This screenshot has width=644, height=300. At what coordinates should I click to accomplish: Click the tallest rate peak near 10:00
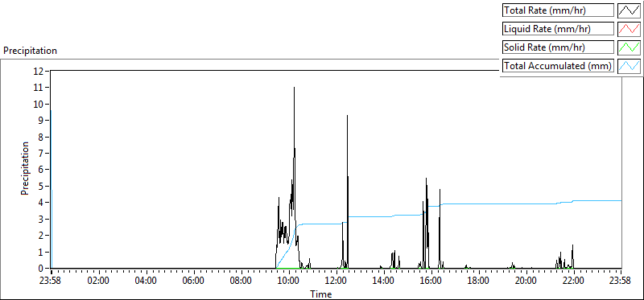[x=294, y=88]
